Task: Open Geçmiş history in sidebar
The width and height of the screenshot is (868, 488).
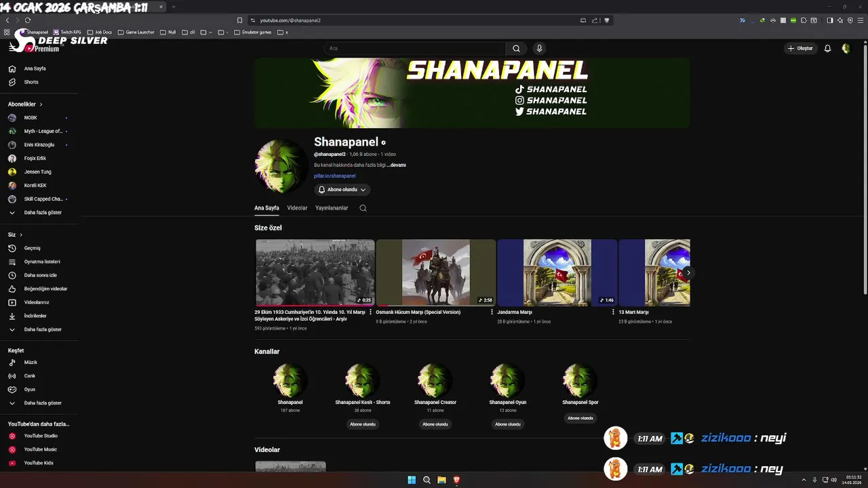Action: tap(32, 248)
